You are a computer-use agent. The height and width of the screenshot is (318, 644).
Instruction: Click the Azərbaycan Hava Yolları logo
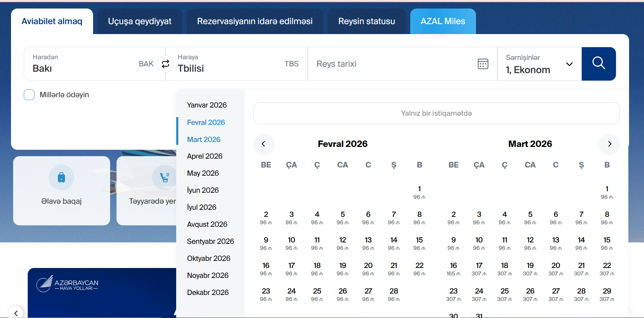pyautogui.click(x=67, y=284)
